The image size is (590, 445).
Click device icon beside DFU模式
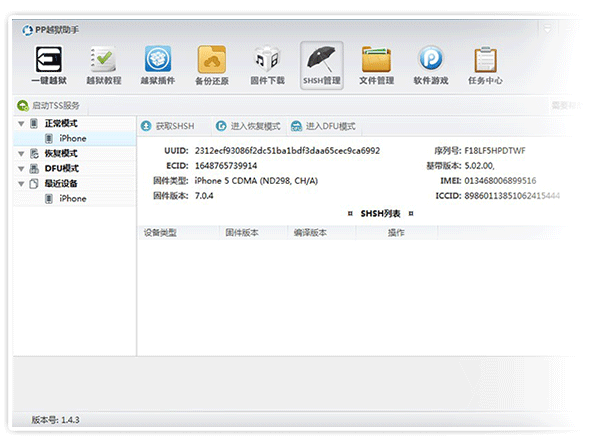pos(34,169)
